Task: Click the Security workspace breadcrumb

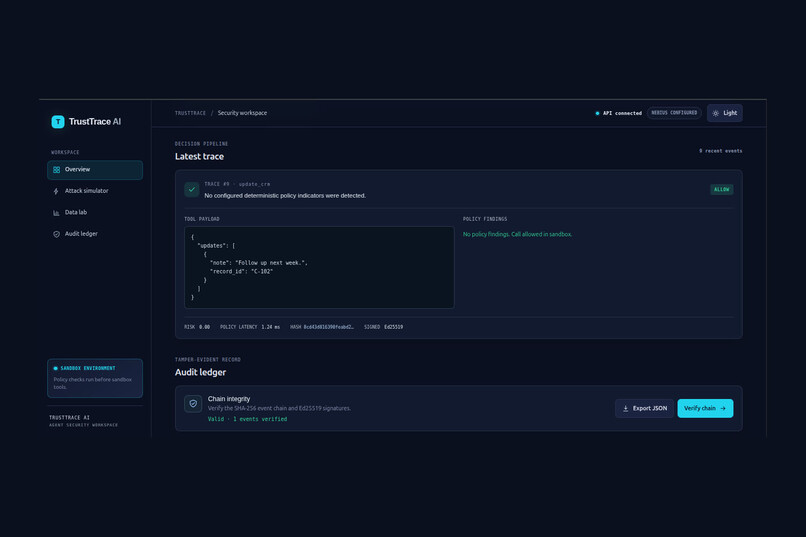Action: tap(242, 113)
